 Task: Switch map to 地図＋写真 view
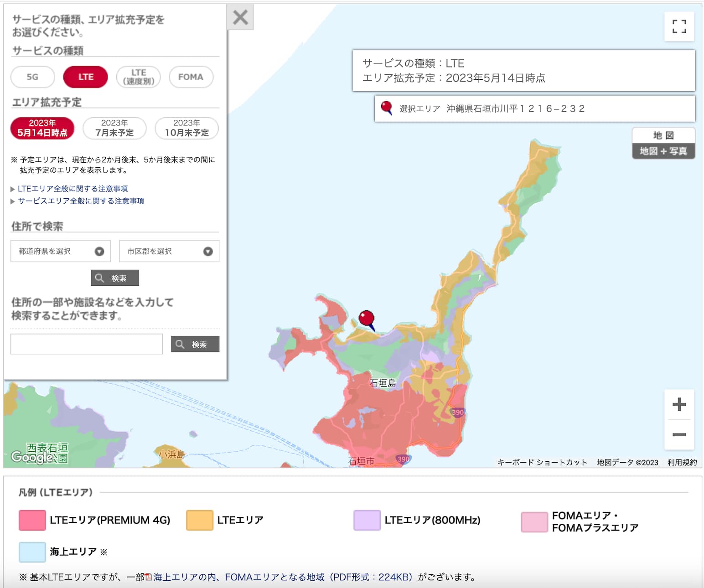[663, 151]
